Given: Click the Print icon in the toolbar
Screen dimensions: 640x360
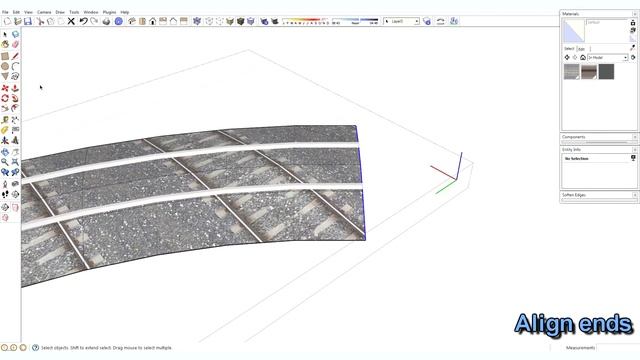Looking at the screenshot, I should click(107, 21).
